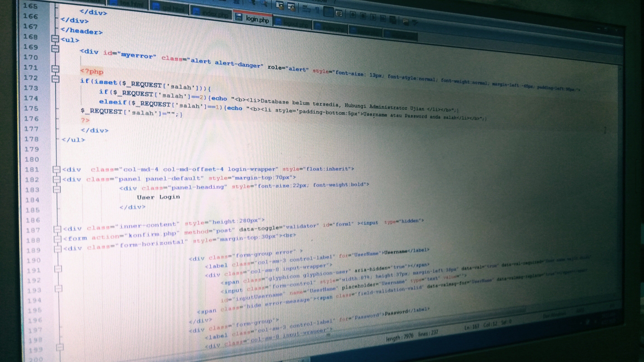Collapse fold marker on line 169
Image resolution: width=644 pixels, height=362 pixels.
click(55, 48)
